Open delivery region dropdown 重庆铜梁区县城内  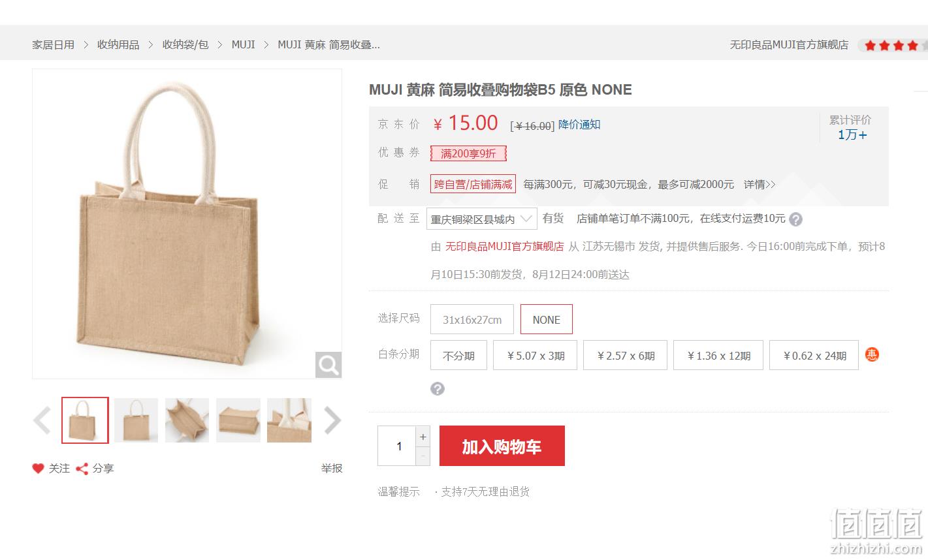[x=482, y=219]
